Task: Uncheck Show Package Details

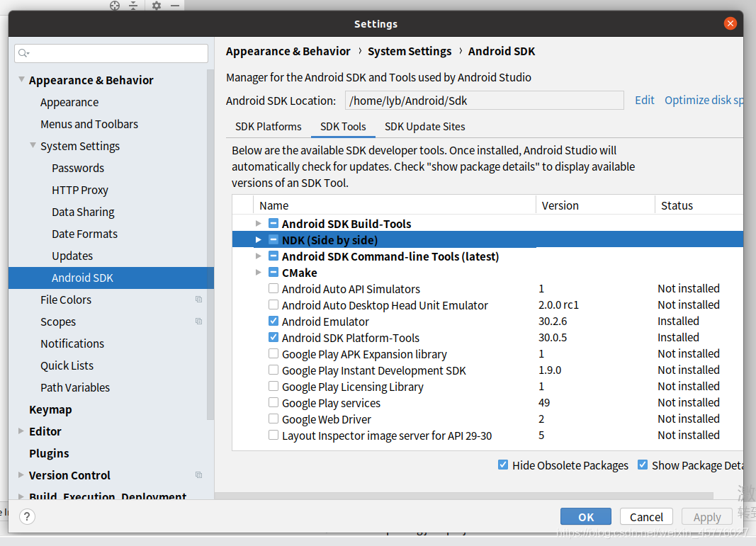Action: (642, 465)
